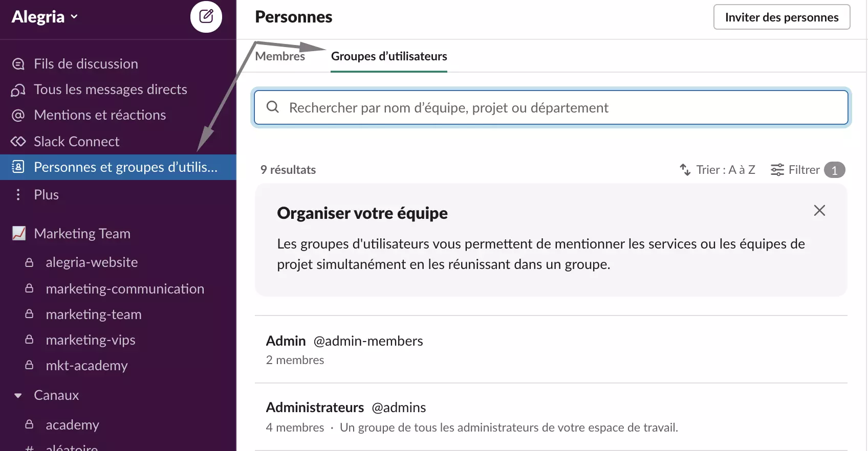Dismiss the Organiser votre équipe banner

coord(819,210)
